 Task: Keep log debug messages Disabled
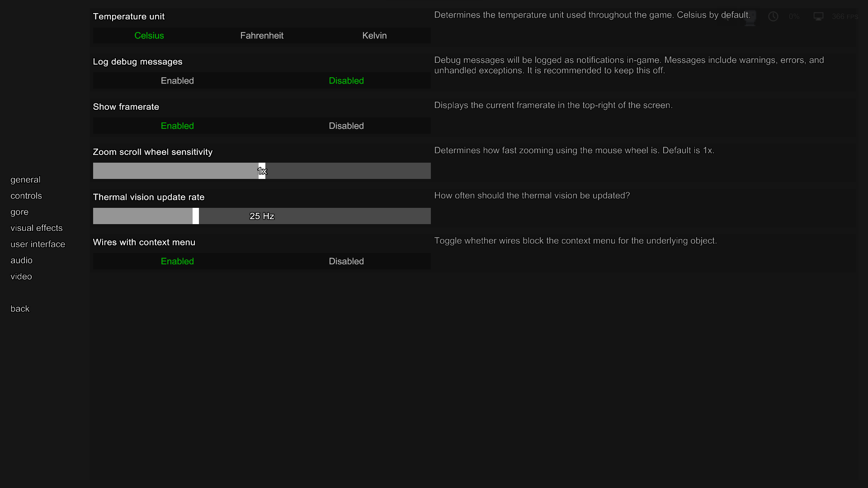pyautogui.click(x=346, y=81)
